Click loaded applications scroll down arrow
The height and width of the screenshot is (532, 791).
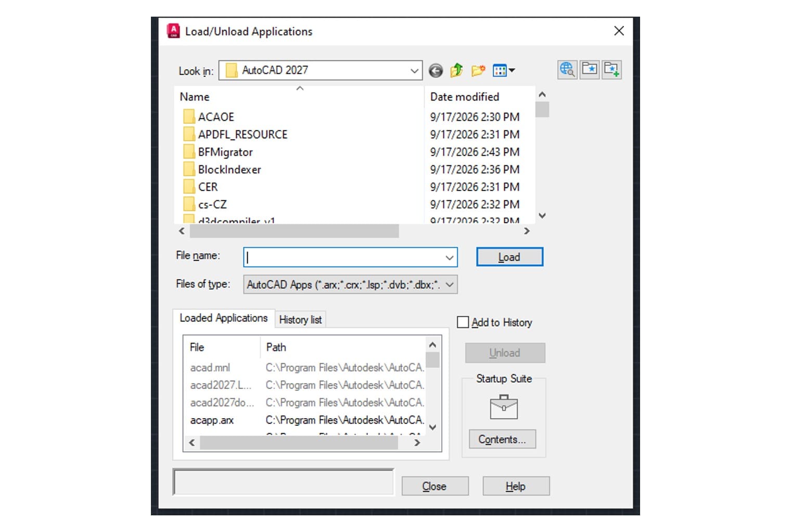click(432, 427)
